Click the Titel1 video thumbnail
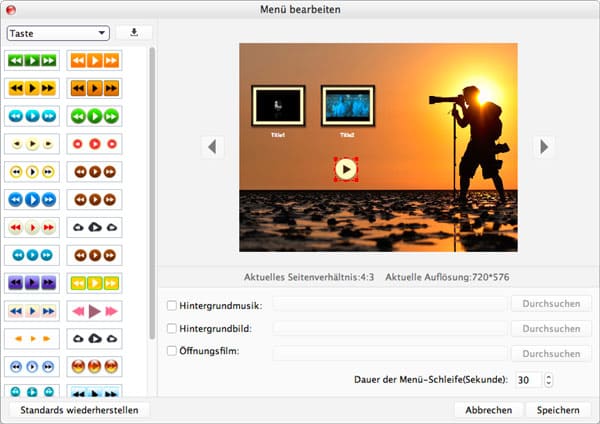 tap(277, 105)
